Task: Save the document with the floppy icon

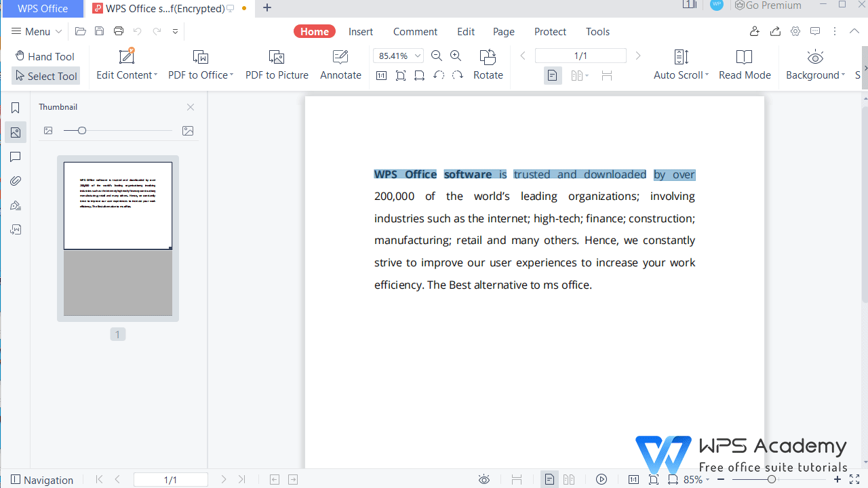Action: pyautogui.click(x=100, y=31)
